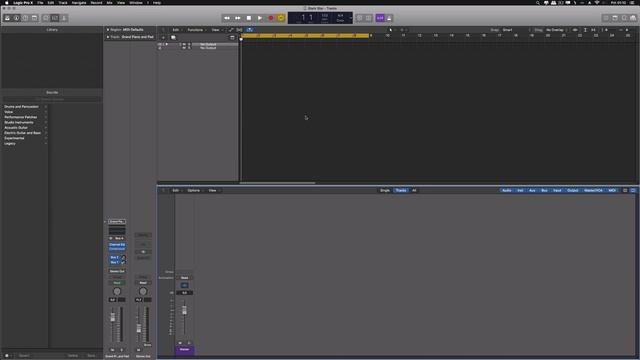Click the horizontal auto zoom button

coord(593,30)
